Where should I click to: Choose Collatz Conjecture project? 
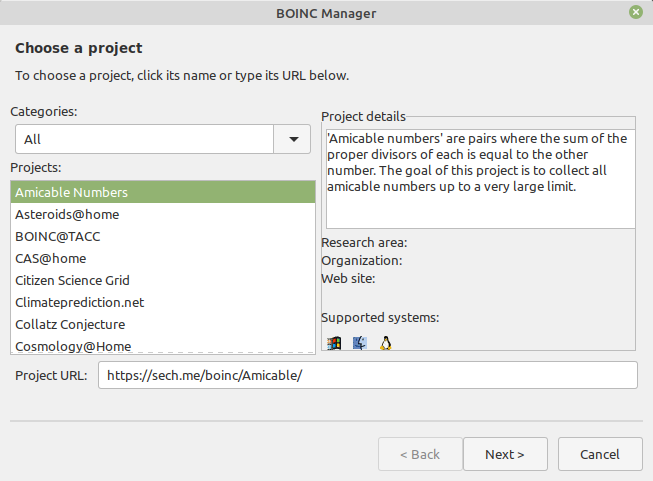[x=163, y=325]
